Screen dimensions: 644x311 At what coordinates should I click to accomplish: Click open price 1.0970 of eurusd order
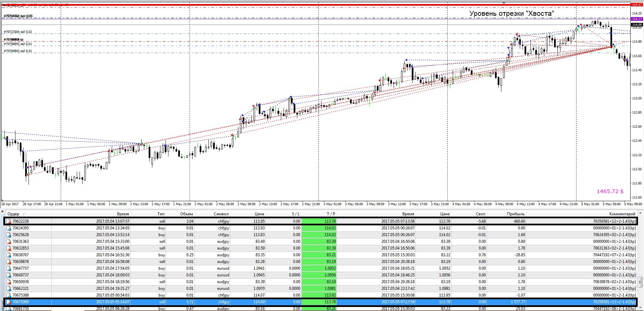coord(258,288)
